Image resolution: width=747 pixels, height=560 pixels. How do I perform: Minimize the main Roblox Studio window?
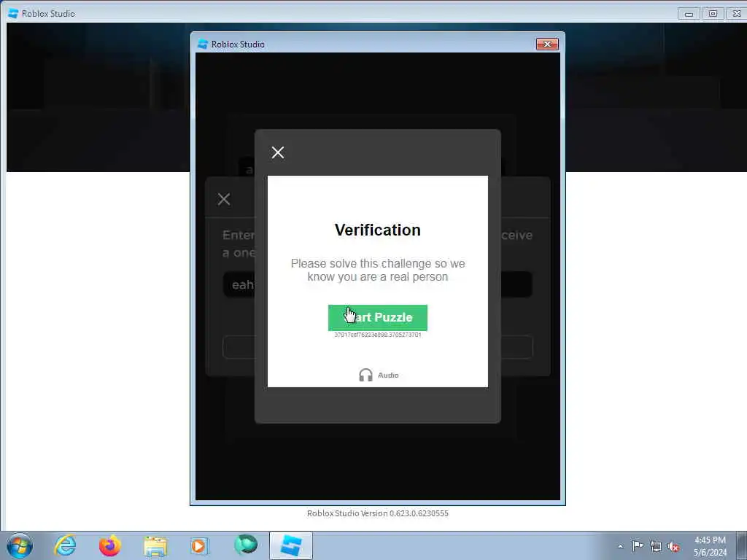pos(689,14)
